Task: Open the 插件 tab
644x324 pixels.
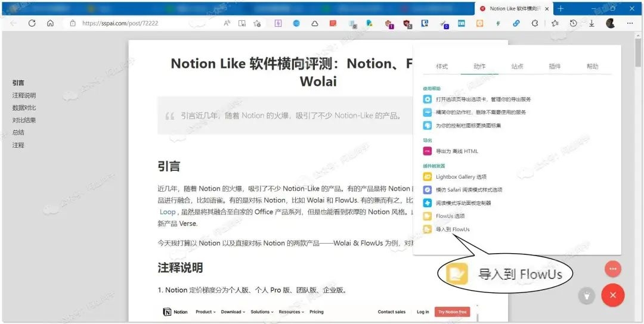Action: 555,67
